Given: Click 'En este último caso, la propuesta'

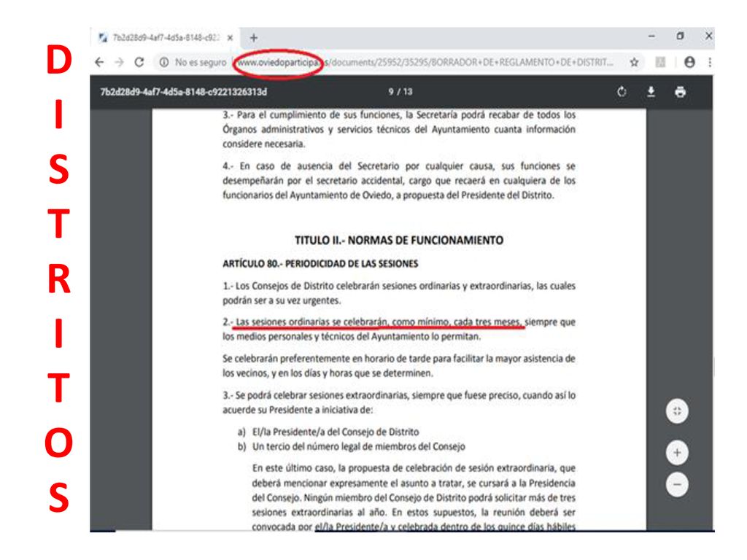Looking at the screenshot, I should [414, 497].
